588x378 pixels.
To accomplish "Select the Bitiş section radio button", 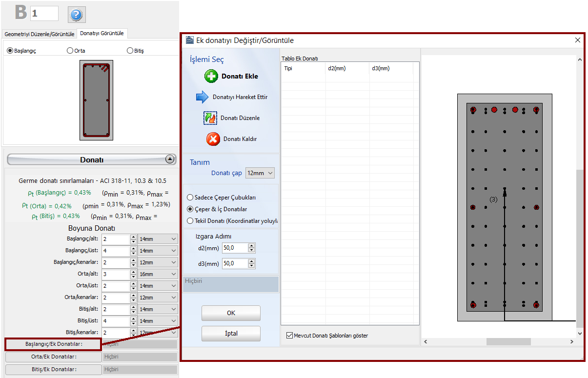I will tap(130, 51).
